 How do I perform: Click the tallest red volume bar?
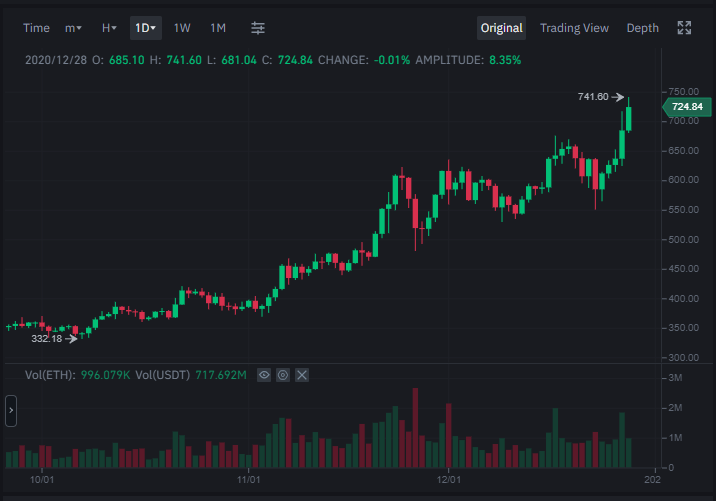415,428
